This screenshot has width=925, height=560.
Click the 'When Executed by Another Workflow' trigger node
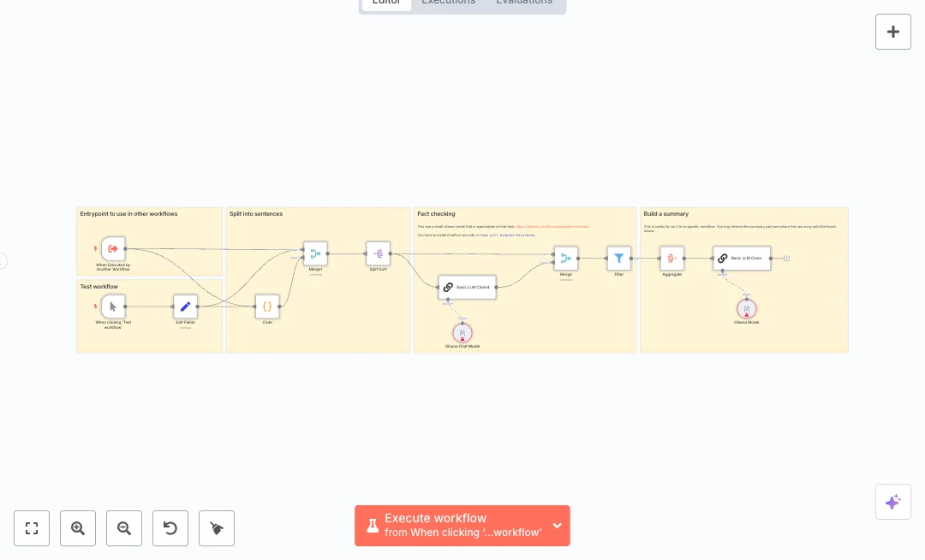coord(113,248)
